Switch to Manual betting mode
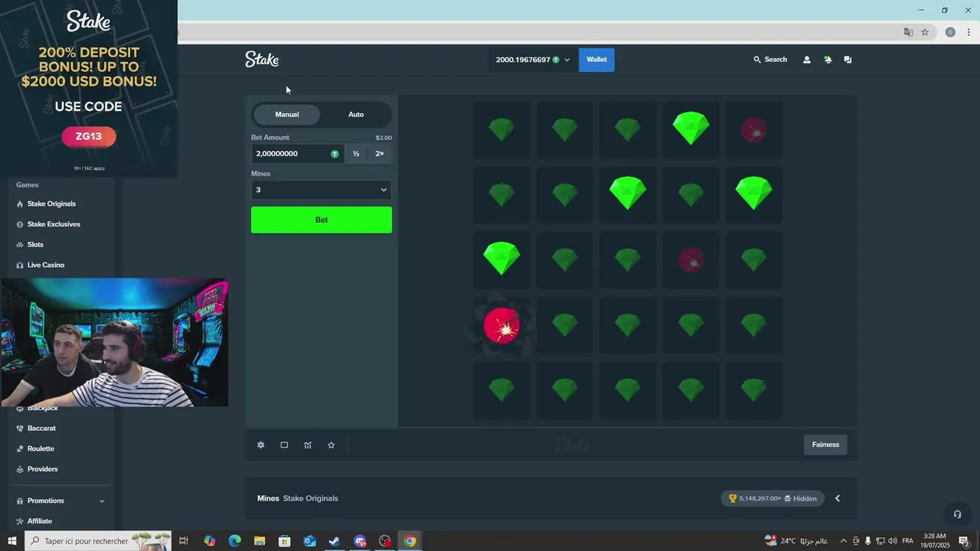The width and height of the screenshot is (980, 551). click(287, 114)
